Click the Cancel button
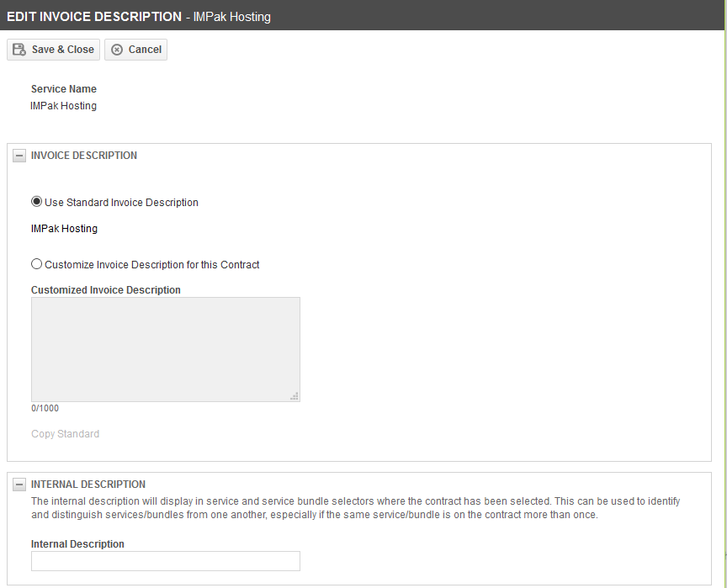Screen dimensions: 727x588 pos(135,50)
